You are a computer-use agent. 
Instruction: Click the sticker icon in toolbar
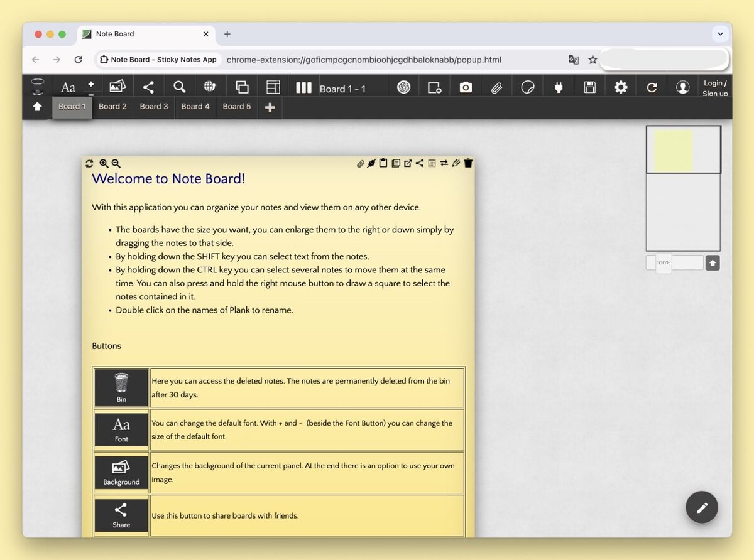click(528, 87)
